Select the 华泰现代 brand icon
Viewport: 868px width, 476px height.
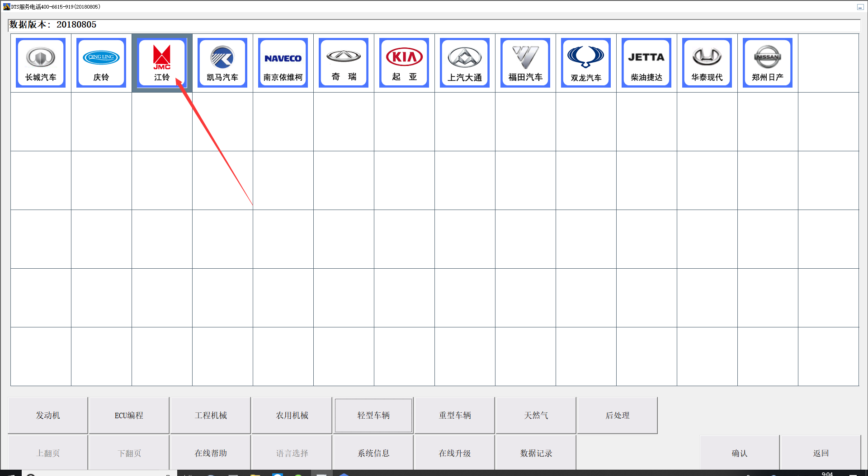point(707,63)
